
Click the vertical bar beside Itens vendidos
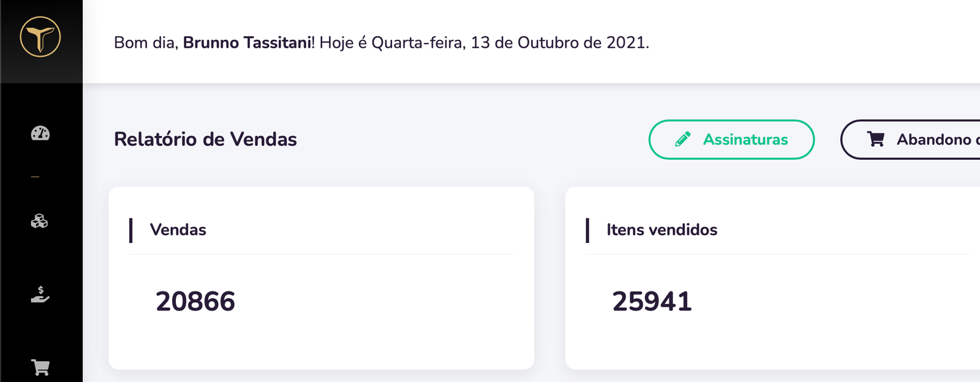tap(587, 230)
